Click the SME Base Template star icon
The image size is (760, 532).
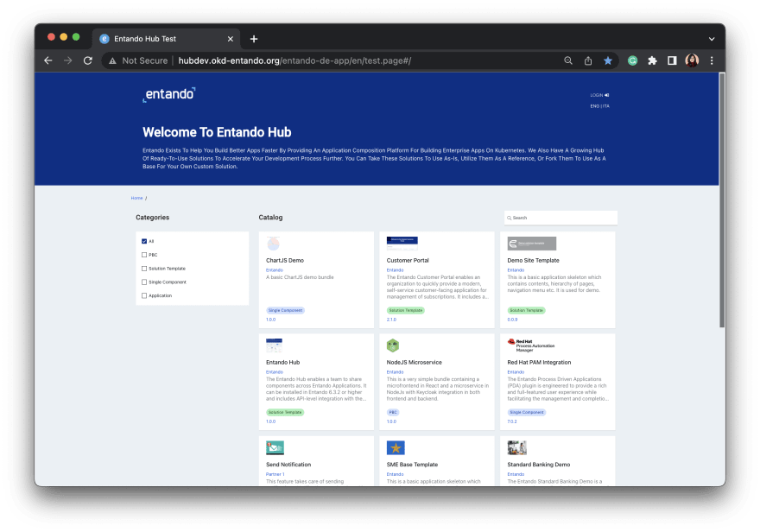396,447
